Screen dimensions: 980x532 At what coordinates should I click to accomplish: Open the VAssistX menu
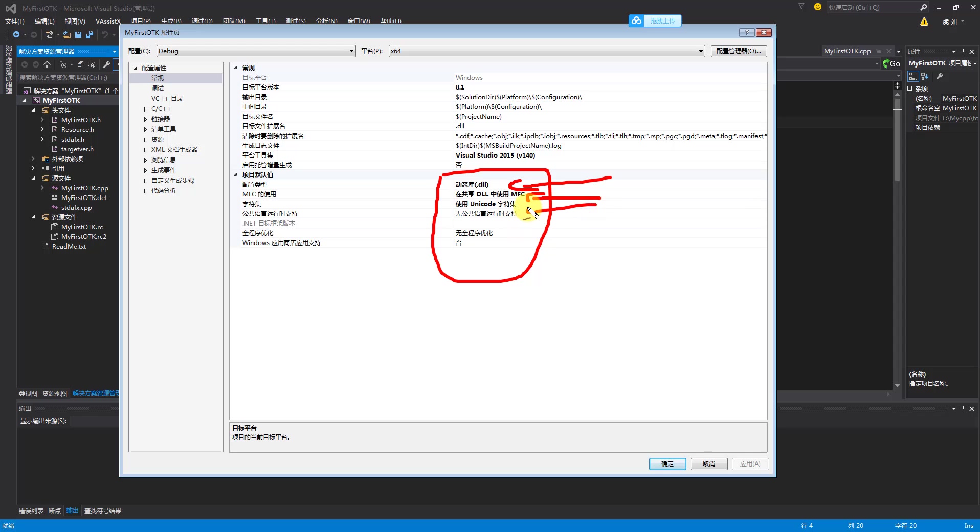[107, 21]
